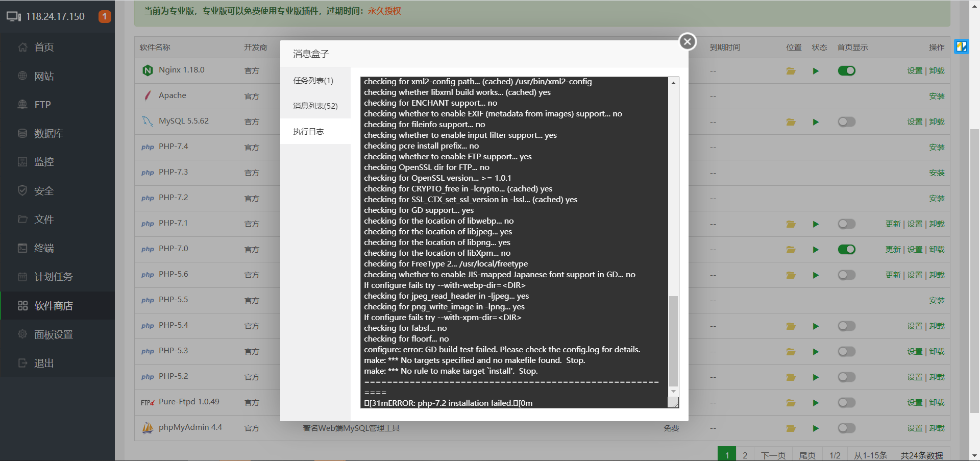Image resolution: width=980 pixels, height=461 pixels.
Task: Enable homepage display for MySQL 5.5.62
Action: click(846, 122)
